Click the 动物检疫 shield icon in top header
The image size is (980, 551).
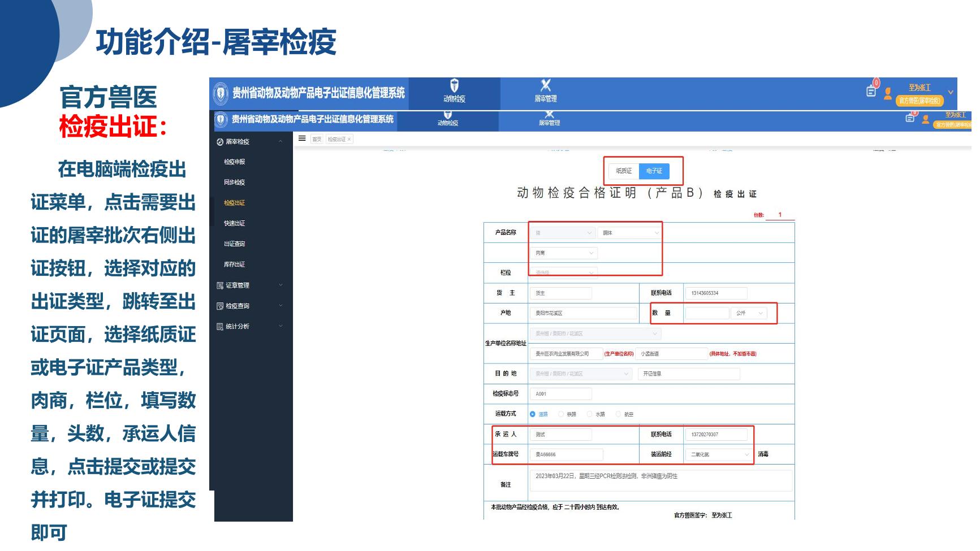454,86
